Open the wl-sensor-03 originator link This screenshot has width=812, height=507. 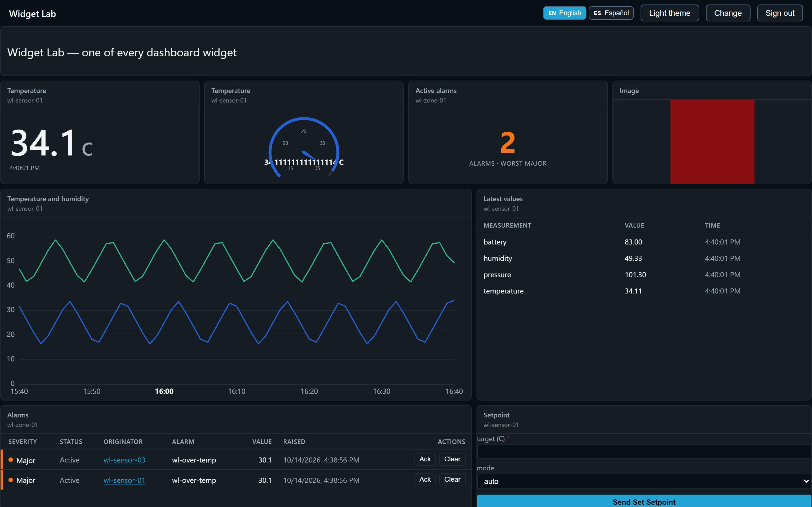(124, 460)
